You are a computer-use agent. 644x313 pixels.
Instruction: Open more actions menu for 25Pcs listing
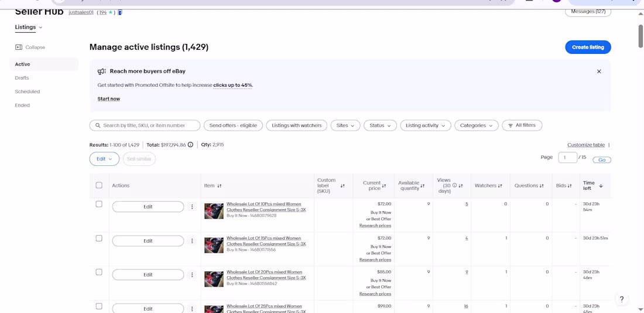[192, 309]
